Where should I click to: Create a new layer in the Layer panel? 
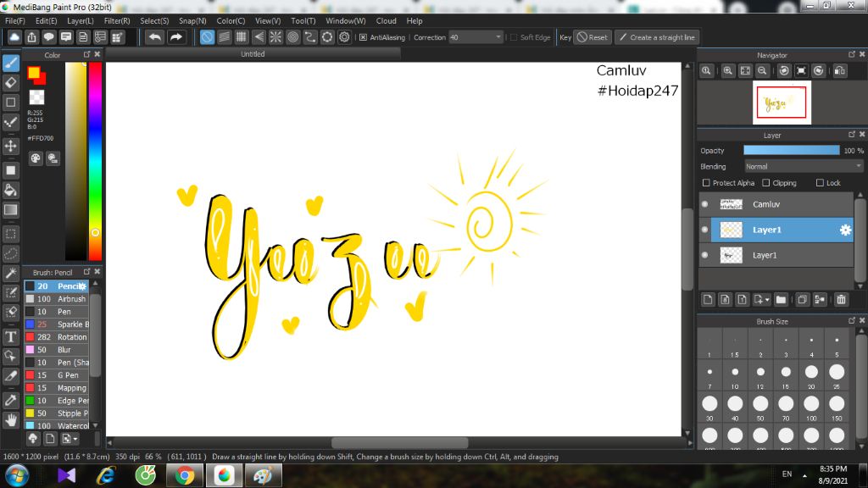coord(708,299)
